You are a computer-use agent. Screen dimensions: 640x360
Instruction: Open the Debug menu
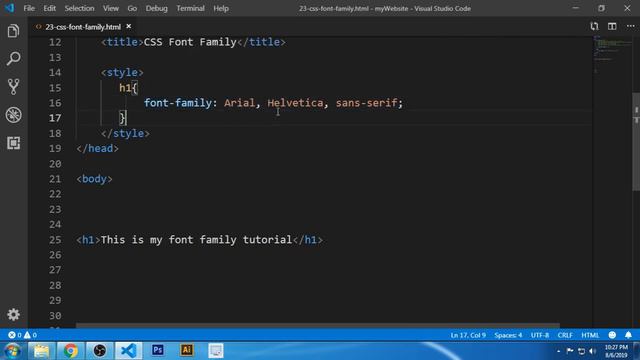(157, 8)
